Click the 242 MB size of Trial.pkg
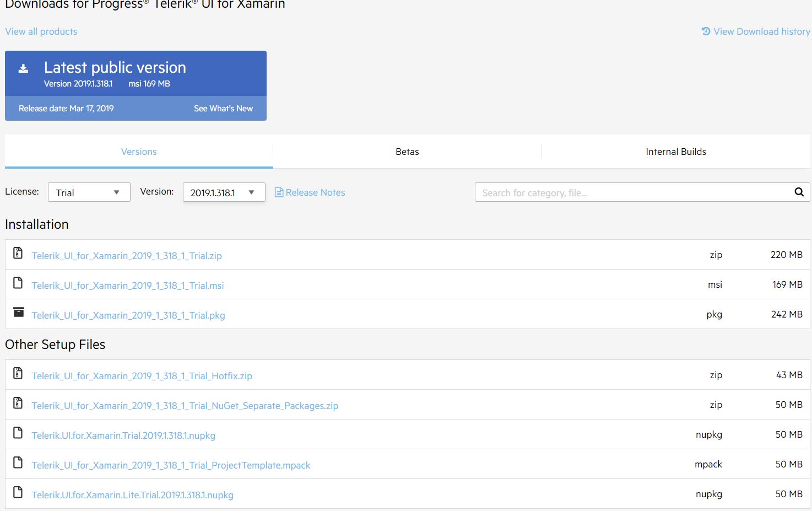Image resolution: width=812 pixels, height=511 pixels. 786,314
